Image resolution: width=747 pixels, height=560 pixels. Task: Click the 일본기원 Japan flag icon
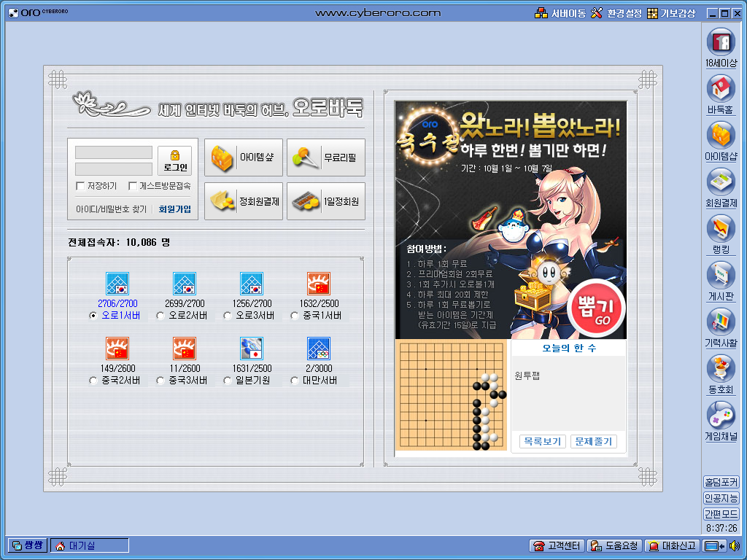tap(252, 349)
